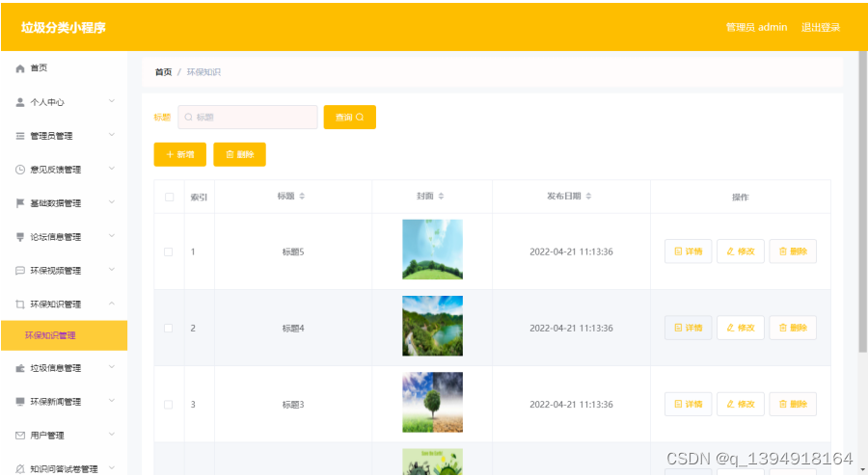The image size is (868, 476).
Task: Open the cover thumbnail for 标题3
Action: pos(432,402)
